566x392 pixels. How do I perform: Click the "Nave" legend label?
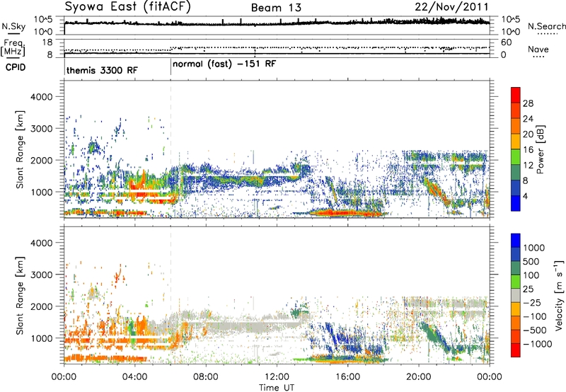[538, 49]
